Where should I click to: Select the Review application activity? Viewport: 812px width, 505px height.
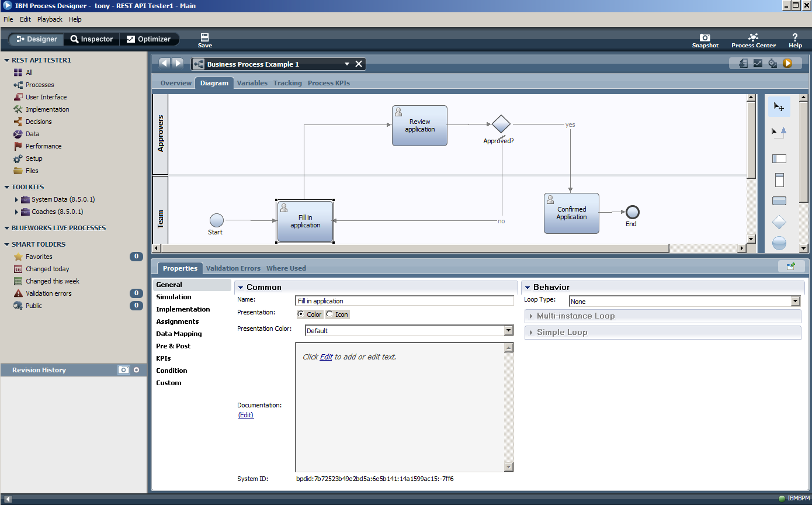tap(419, 126)
